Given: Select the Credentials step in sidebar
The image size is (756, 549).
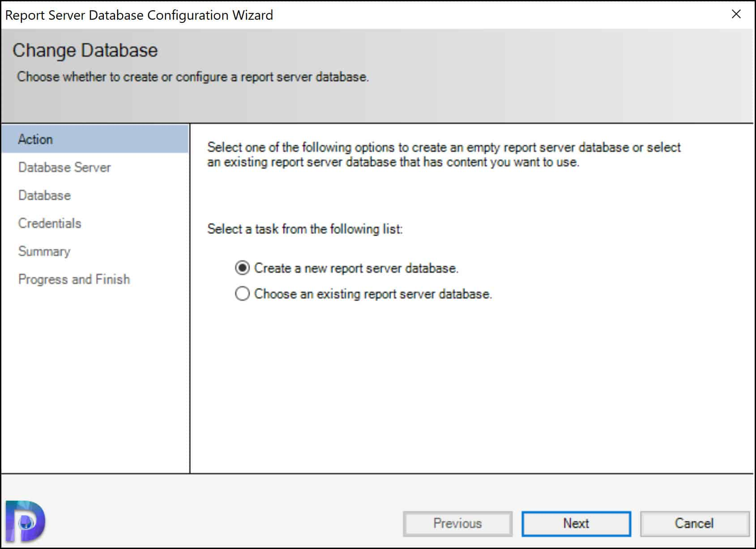Looking at the screenshot, I should (50, 223).
